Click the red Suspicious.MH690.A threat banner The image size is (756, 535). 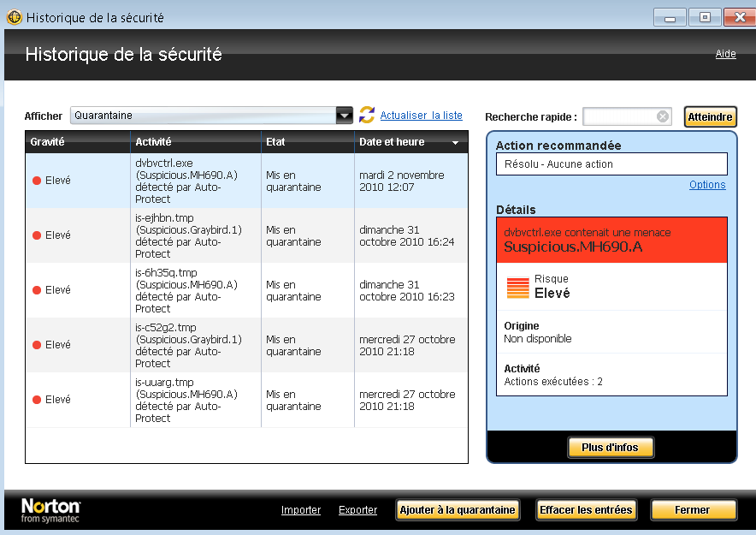click(x=611, y=240)
